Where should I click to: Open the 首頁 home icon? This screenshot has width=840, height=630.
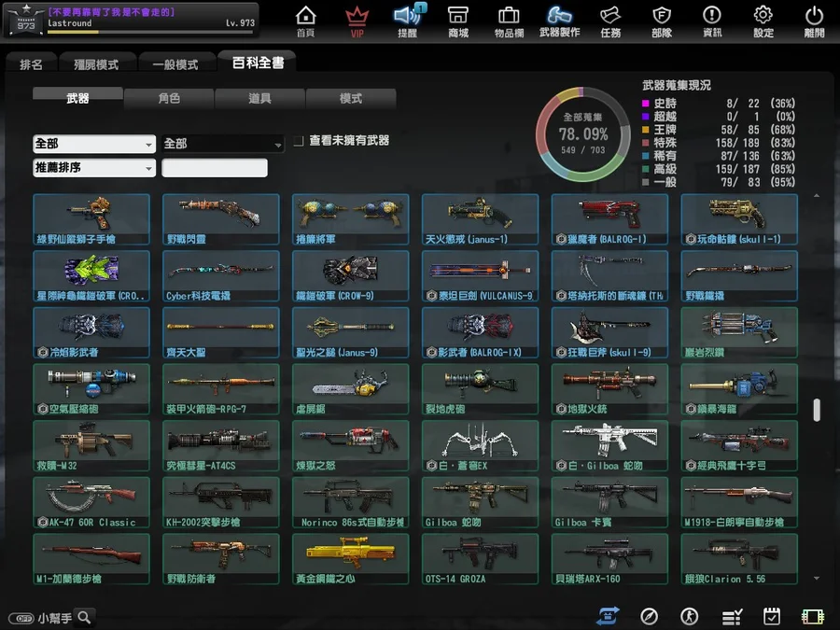pyautogui.click(x=305, y=21)
